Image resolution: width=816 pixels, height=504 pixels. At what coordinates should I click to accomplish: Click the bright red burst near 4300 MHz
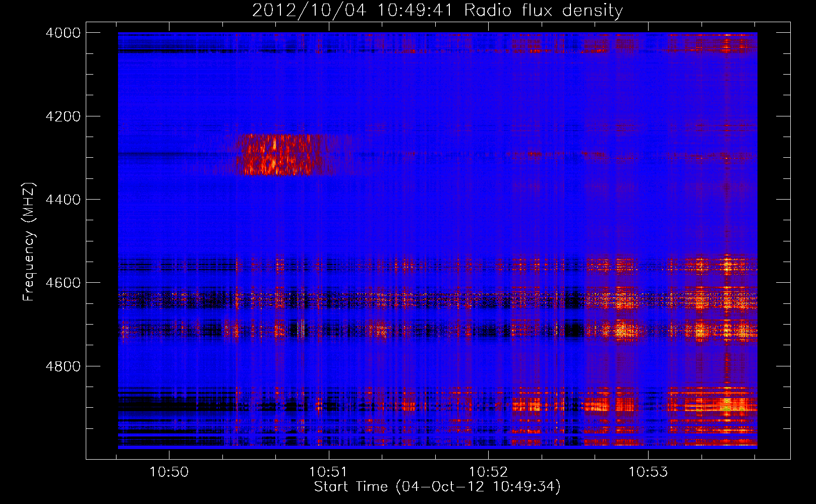(x=280, y=155)
